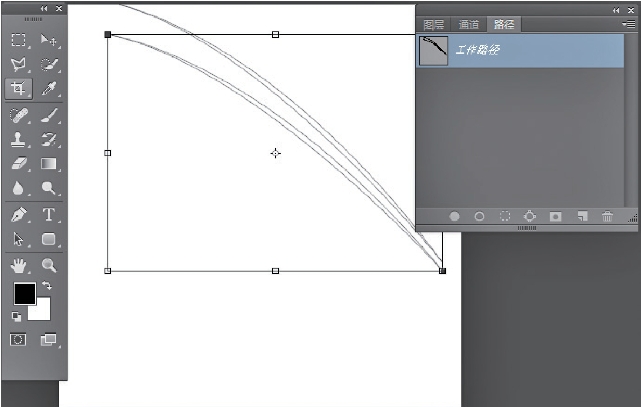The width and height of the screenshot is (641, 407).
Task: Click the create new path button
Action: point(582,216)
